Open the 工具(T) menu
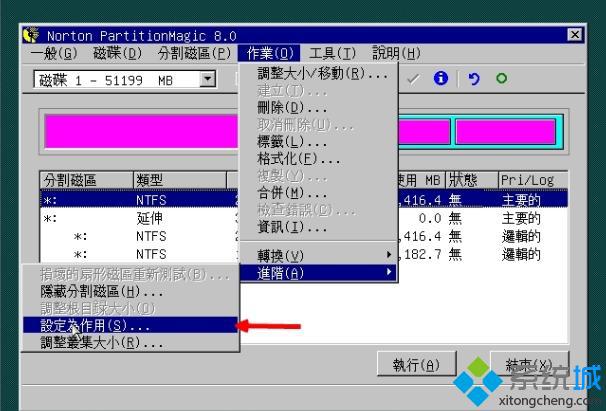Viewport: 606px width, 411px height. 332,53
